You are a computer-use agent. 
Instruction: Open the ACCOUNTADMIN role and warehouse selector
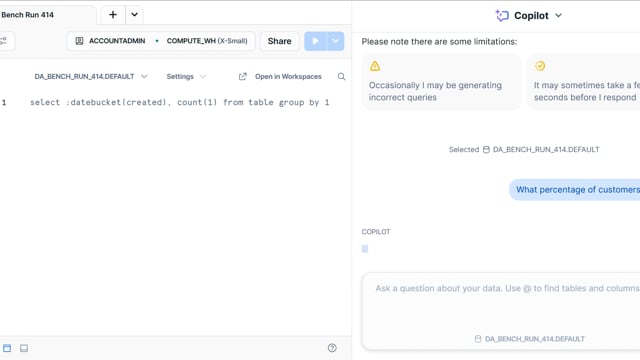tap(161, 41)
